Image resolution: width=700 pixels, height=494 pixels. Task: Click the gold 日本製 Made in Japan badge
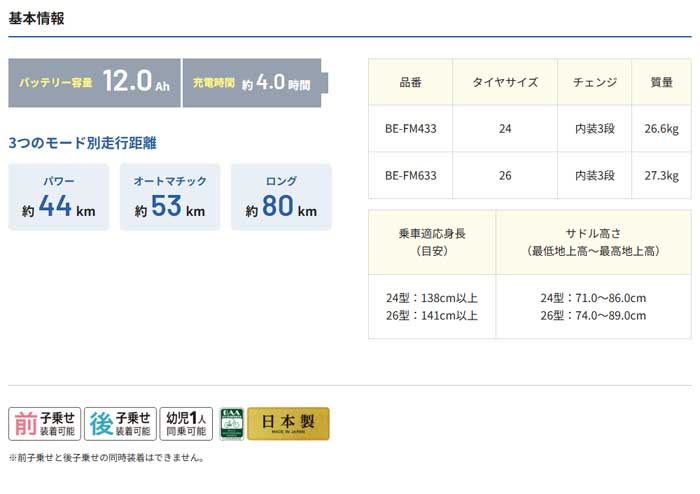tap(288, 424)
